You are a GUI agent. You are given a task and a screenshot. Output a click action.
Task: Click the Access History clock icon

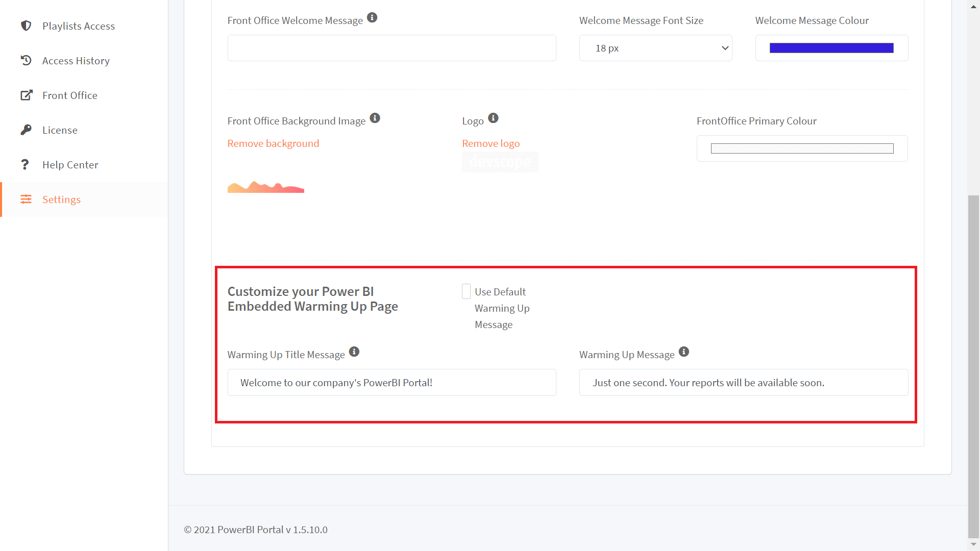26,60
